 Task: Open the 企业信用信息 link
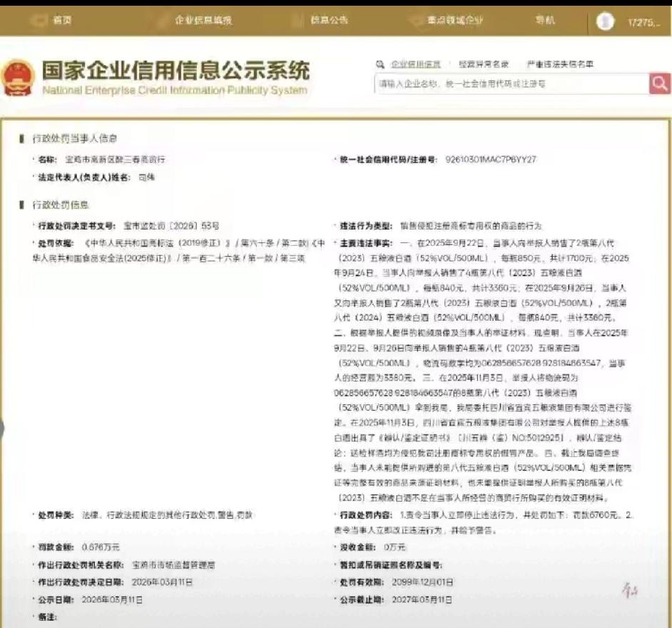(x=416, y=63)
